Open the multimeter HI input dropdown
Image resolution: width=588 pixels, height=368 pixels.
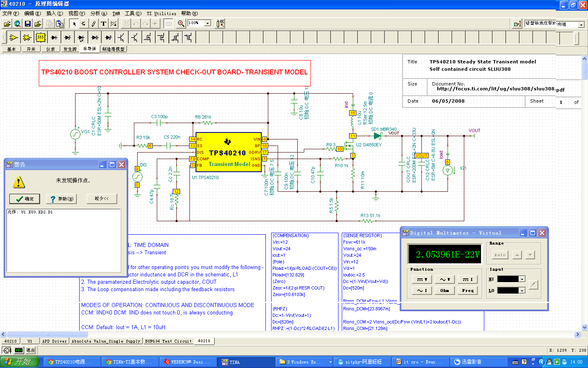pyautogui.click(x=522, y=279)
